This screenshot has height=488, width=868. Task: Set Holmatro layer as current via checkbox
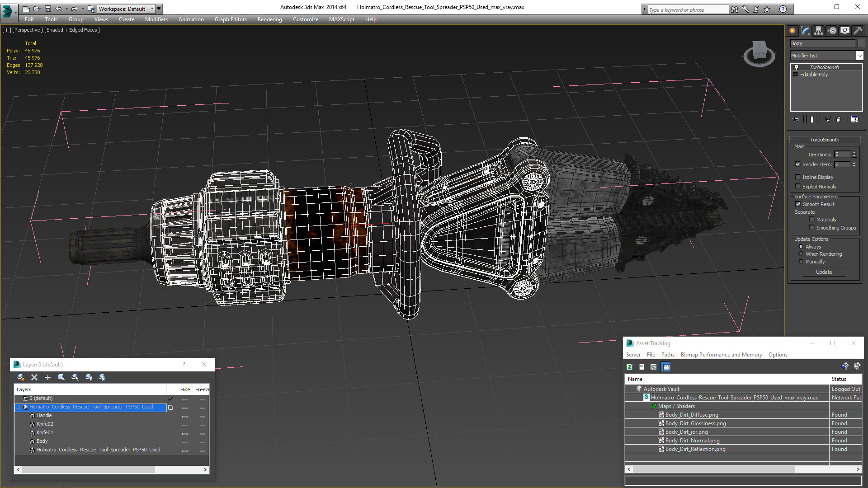point(170,408)
